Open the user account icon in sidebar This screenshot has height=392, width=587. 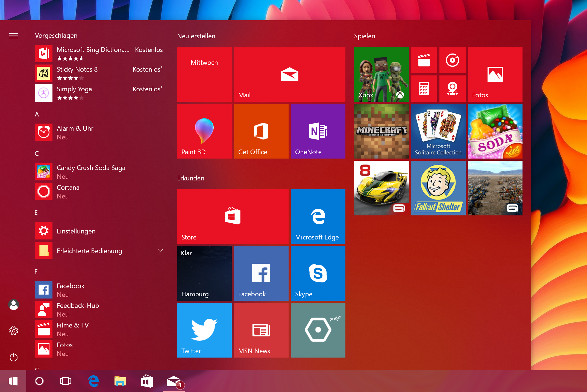pos(14,305)
